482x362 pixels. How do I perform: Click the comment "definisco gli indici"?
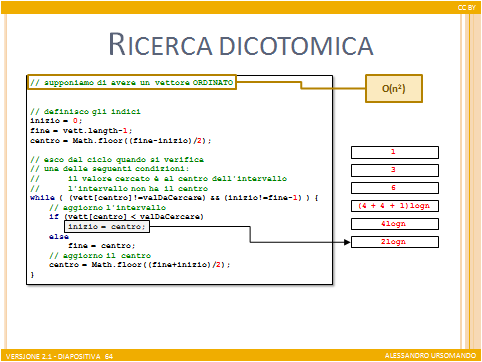pyautogui.click(x=85, y=111)
